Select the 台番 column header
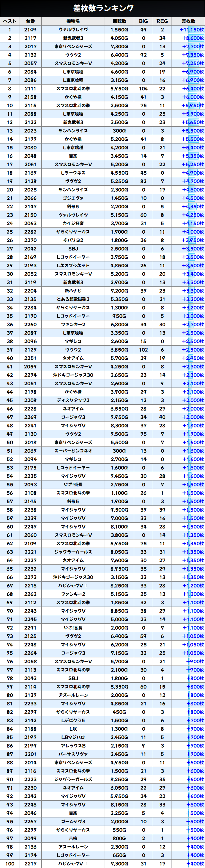The height and width of the screenshot is (868, 205). [30, 21]
